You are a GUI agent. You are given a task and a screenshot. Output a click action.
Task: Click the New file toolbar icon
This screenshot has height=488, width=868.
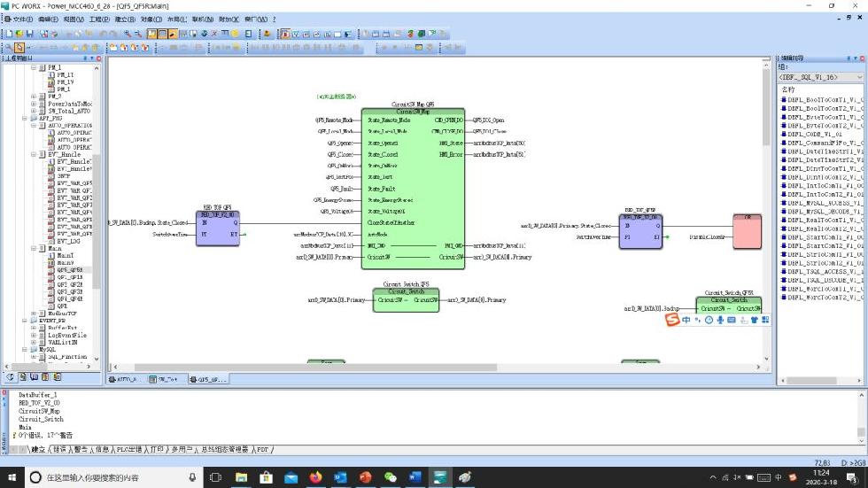click(7, 34)
